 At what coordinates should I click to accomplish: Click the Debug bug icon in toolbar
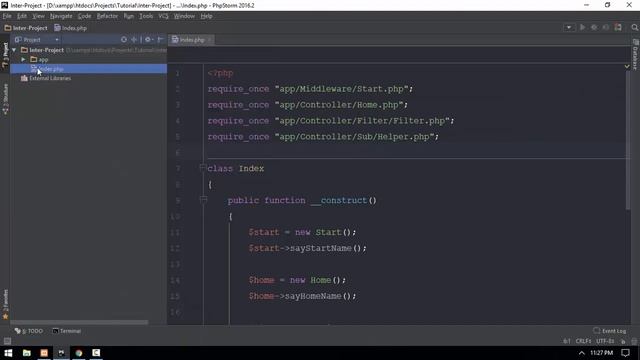click(x=594, y=27)
